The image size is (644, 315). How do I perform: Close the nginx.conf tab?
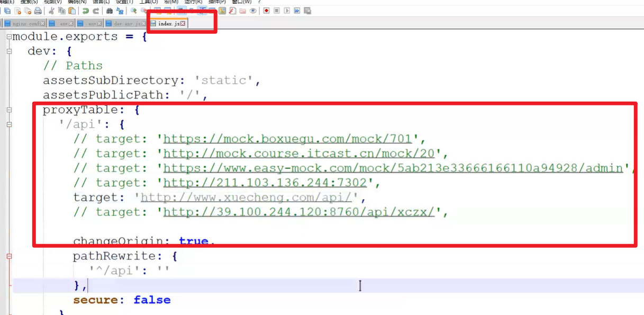click(x=42, y=24)
